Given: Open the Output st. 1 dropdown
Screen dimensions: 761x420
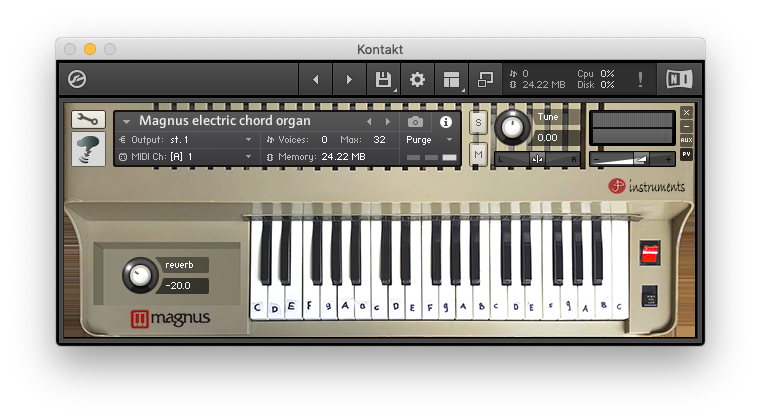Looking at the screenshot, I should (x=186, y=140).
